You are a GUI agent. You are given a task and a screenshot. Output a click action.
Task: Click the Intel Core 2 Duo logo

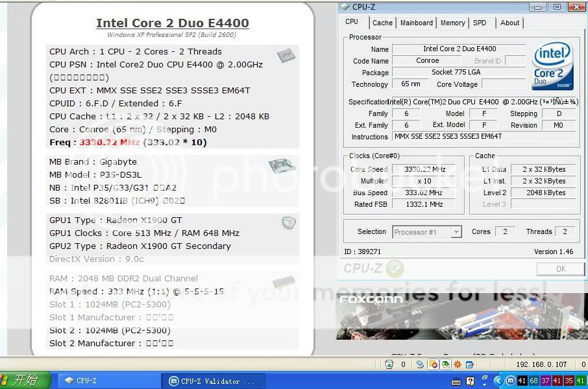tap(552, 65)
